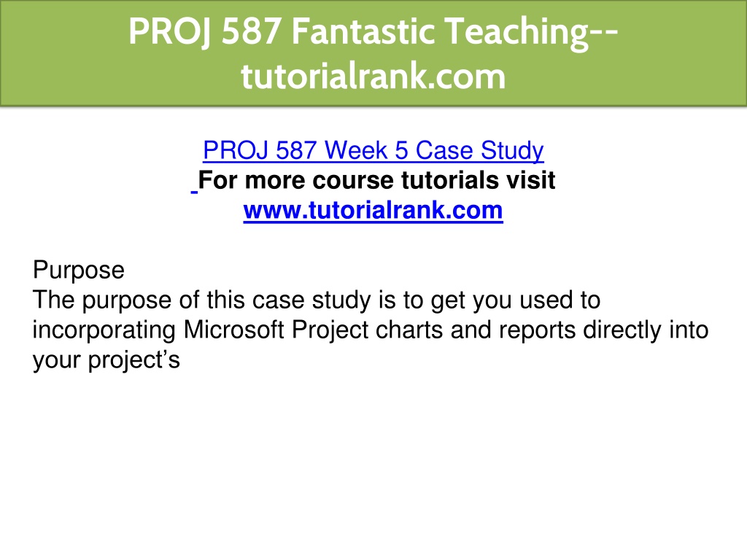Click the word "Week" in the case study link
Viewport: 747px width, 560px height.
tap(356, 150)
